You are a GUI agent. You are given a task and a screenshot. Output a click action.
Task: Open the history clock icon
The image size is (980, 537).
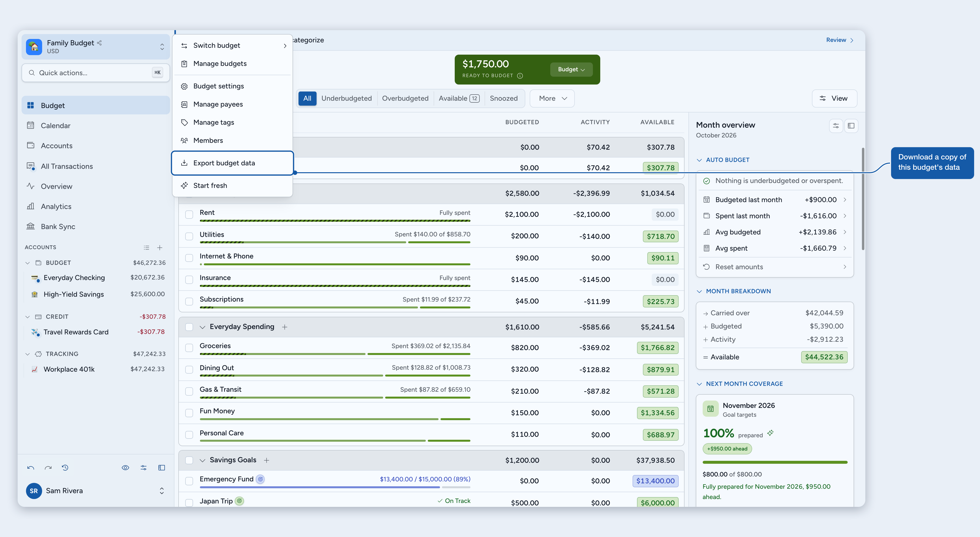pos(65,468)
